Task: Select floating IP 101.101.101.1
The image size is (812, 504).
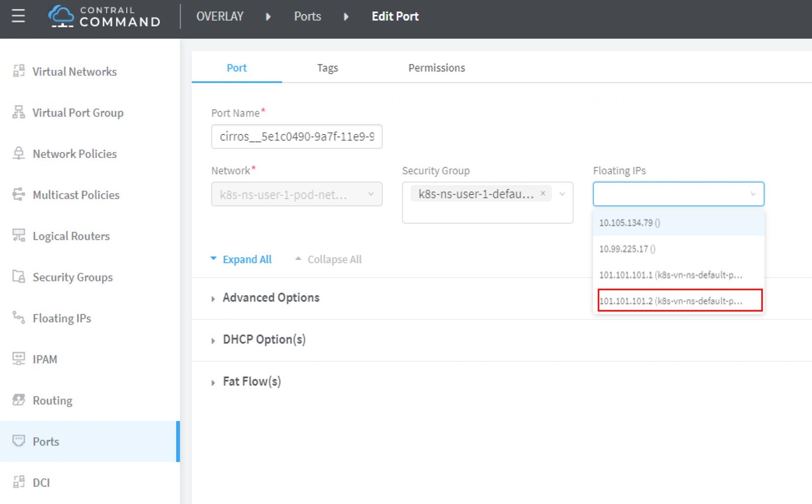Action: [x=679, y=275]
